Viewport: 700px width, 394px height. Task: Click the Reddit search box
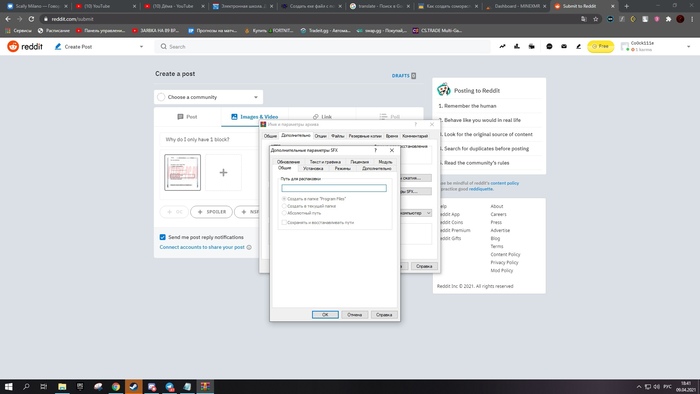322,46
